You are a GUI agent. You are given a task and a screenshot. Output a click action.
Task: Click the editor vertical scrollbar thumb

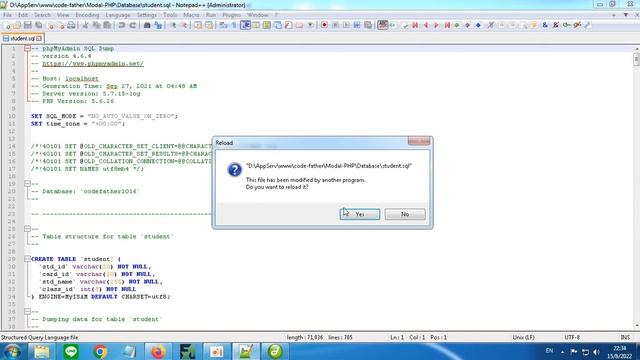[637, 59]
